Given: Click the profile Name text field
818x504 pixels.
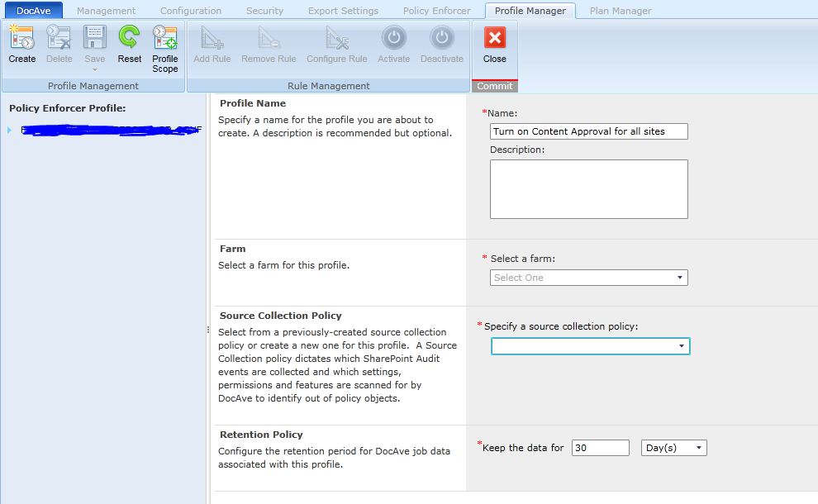Looking at the screenshot, I should click(588, 131).
